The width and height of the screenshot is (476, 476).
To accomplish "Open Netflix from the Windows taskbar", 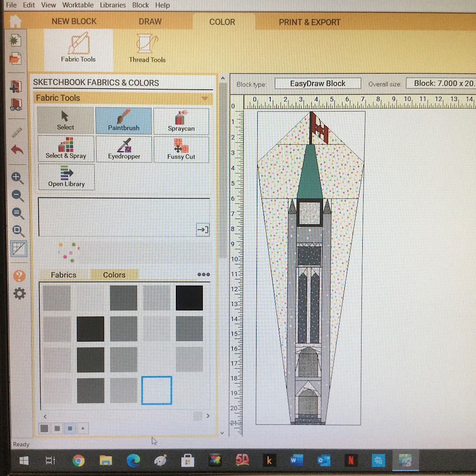I will tap(351, 461).
